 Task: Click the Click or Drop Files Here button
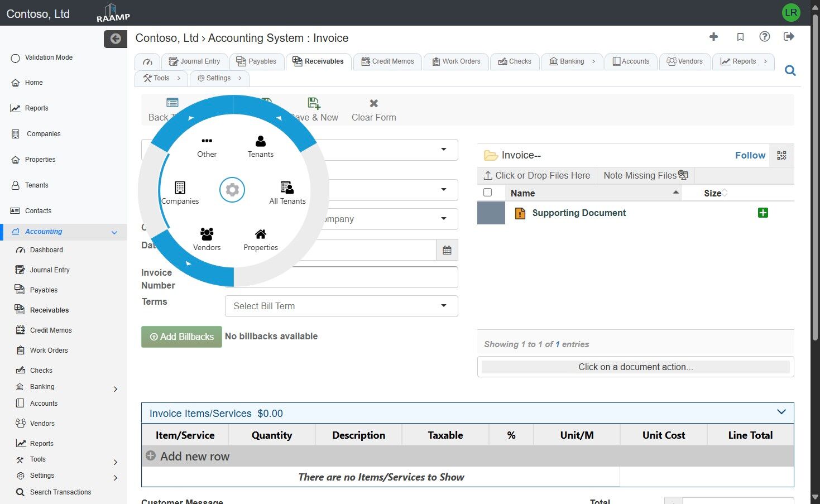point(537,175)
